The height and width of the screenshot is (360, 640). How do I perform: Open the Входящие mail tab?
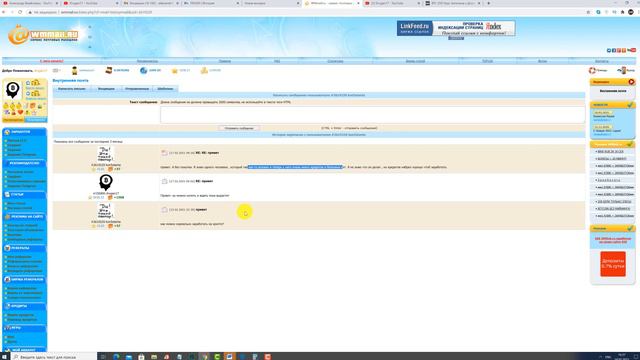(x=106, y=89)
